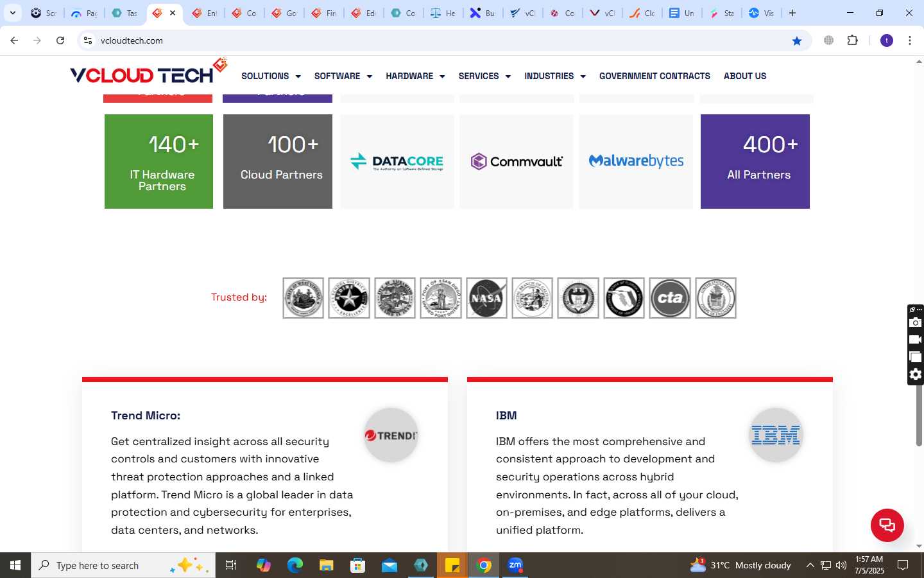This screenshot has width=924, height=578.
Task: Open the tab search dropdown arrow
Action: (x=12, y=13)
